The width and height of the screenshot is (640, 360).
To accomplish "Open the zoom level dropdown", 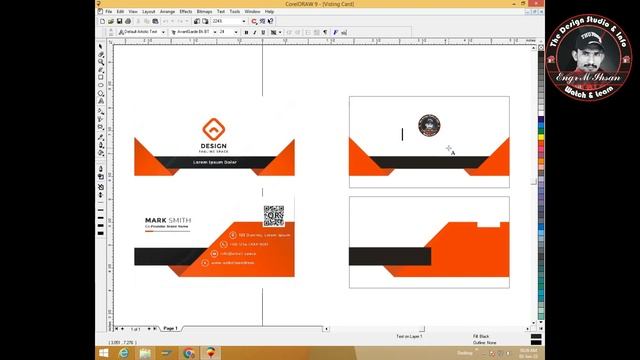I will [244, 21].
